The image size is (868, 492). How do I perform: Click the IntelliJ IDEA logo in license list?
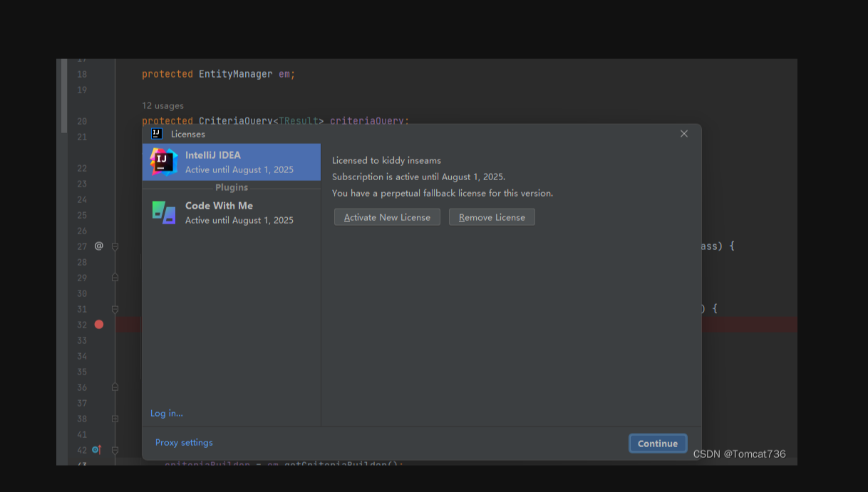click(163, 162)
